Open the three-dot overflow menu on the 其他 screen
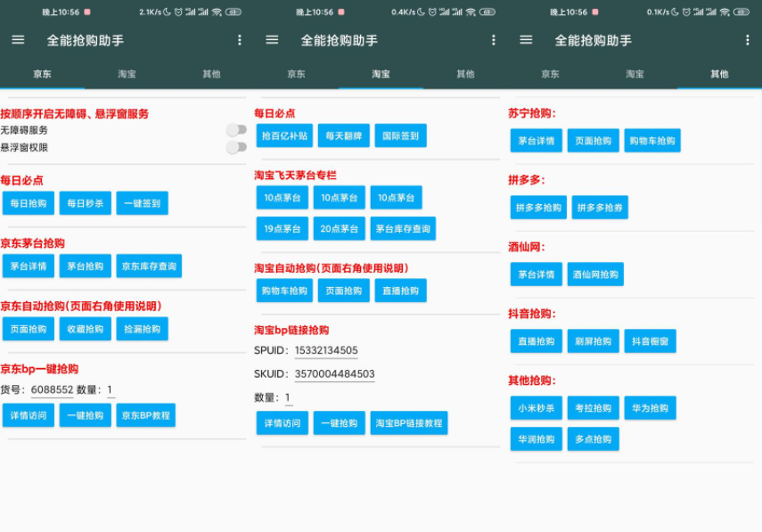Image resolution: width=762 pixels, height=532 pixels. [x=748, y=40]
